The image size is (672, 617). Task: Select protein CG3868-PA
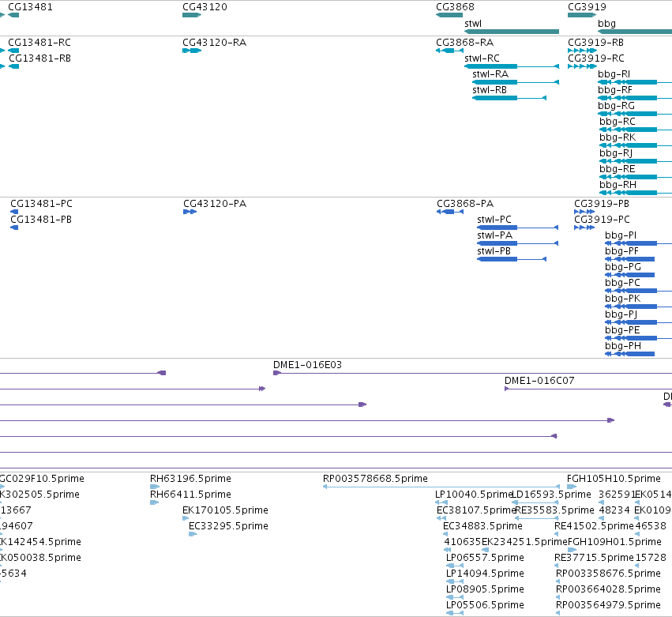click(x=465, y=204)
